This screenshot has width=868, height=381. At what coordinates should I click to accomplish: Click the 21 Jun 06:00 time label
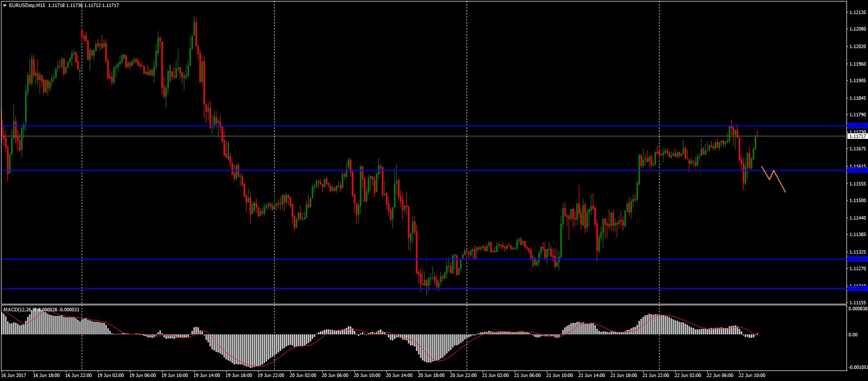(528, 375)
